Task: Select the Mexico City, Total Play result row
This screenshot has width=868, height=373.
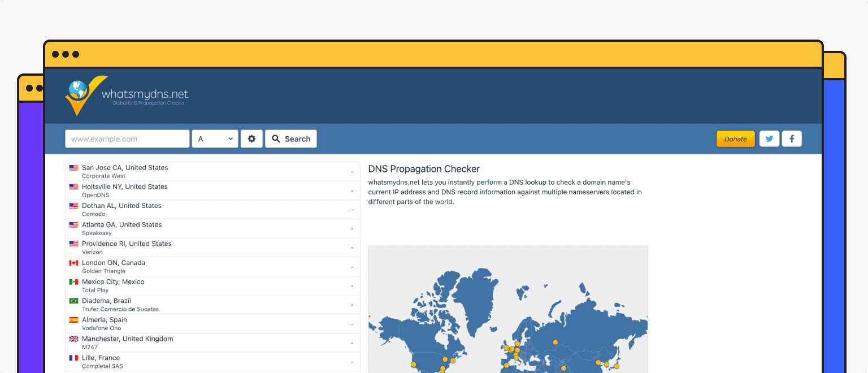Action: [212, 285]
